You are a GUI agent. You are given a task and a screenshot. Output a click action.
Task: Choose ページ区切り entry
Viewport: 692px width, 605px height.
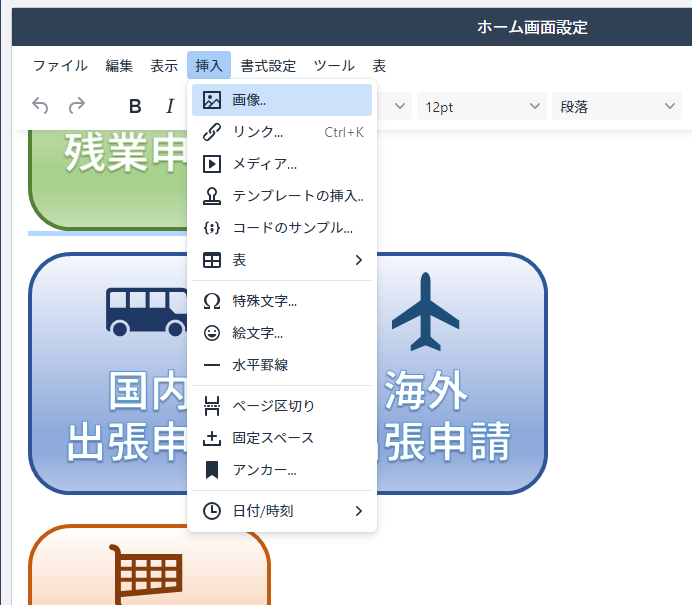[x=282, y=406]
